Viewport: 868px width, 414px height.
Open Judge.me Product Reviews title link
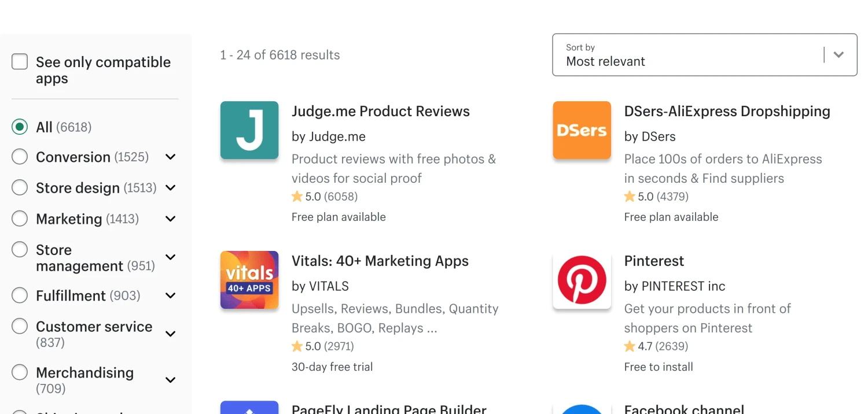pos(380,112)
